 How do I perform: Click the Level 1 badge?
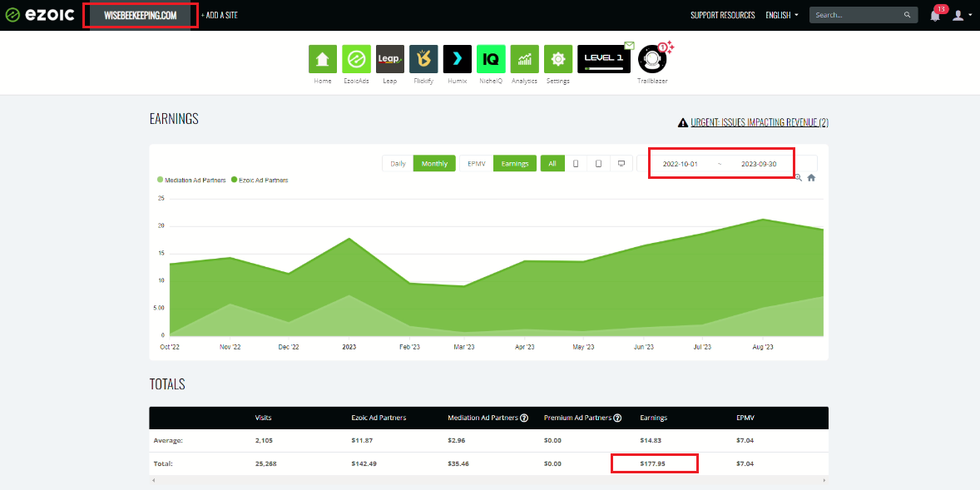(x=604, y=59)
